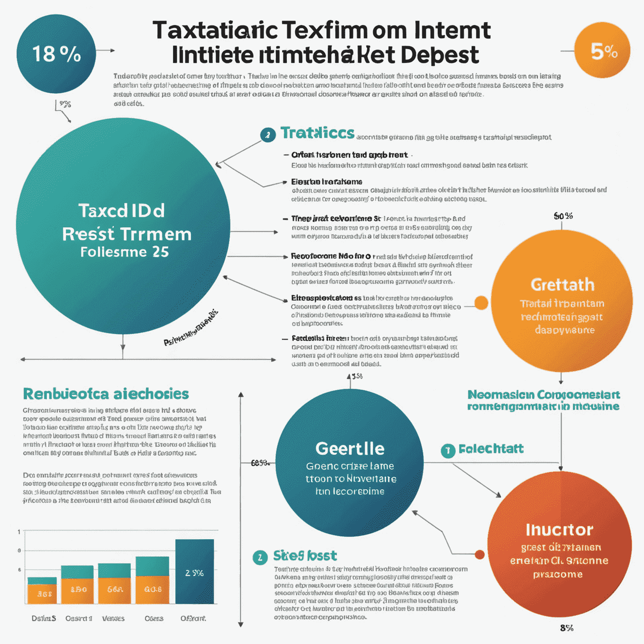
Task: Click the '8%' label below Inucitor circle
Action: (566, 628)
